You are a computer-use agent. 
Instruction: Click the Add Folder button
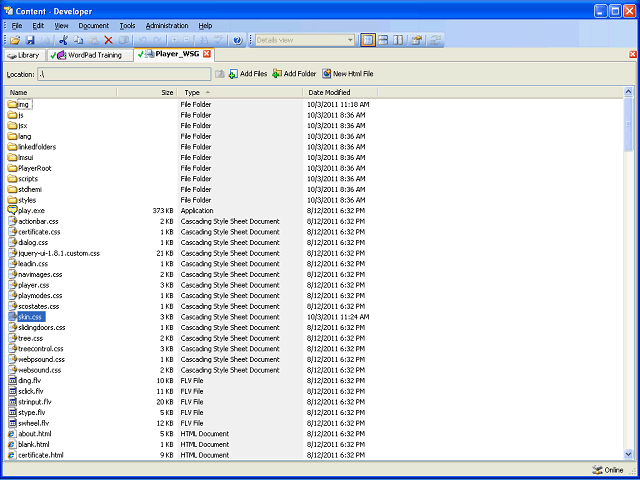tap(294, 74)
